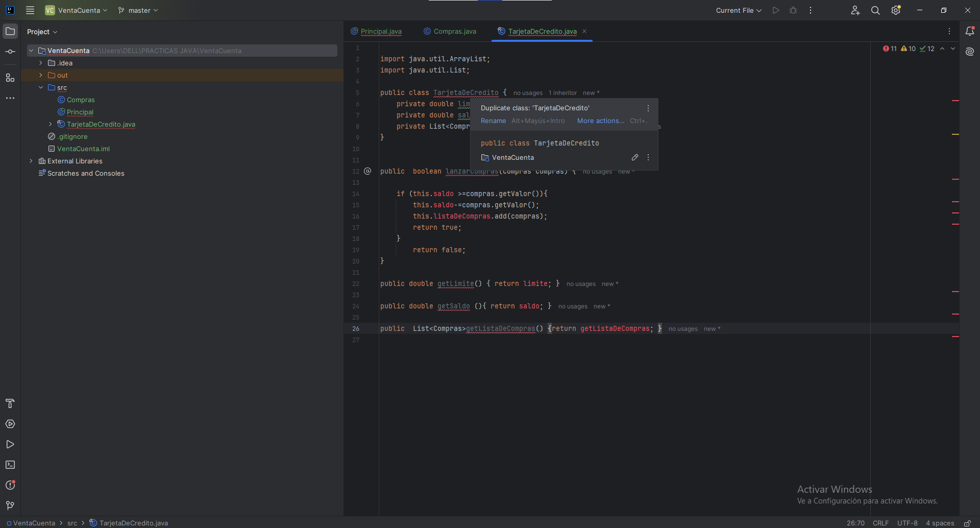Click src breadcrumb in navigation bar
This screenshot has height=528, width=980.
coord(72,523)
